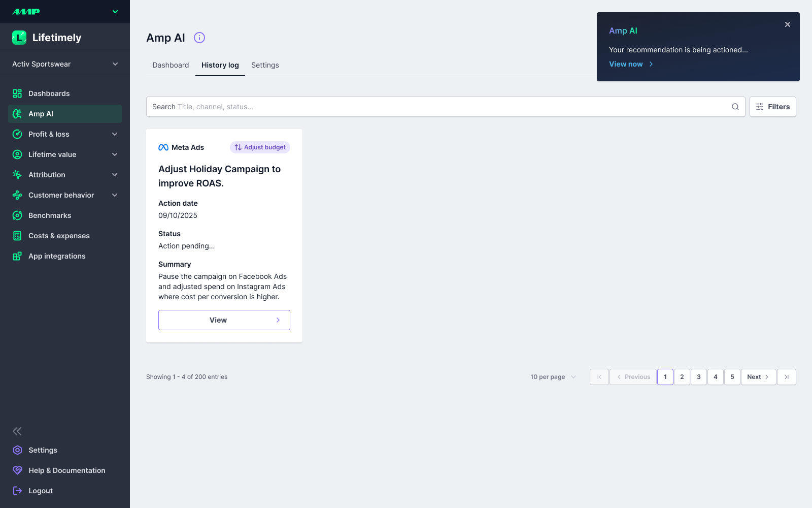Collapse the sidebar with double-chevron icon
The image size is (812, 508).
point(17,431)
